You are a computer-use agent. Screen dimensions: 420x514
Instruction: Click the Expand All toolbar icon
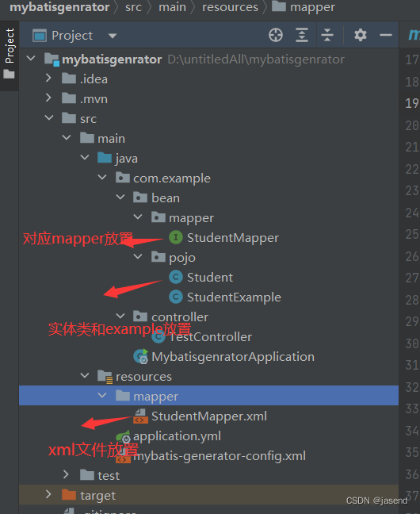[x=301, y=35]
